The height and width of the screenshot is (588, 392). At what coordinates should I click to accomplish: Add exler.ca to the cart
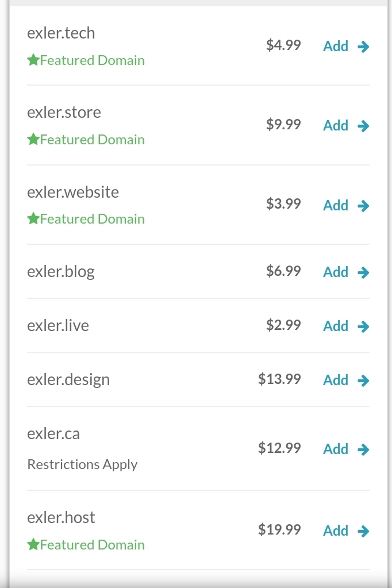coord(336,449)
